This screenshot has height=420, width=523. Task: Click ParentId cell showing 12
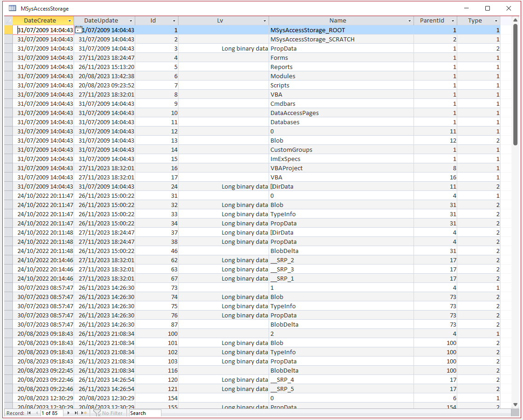435,141
